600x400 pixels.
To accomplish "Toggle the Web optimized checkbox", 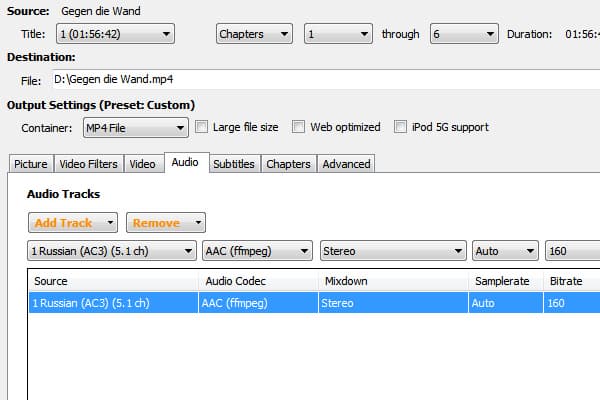I will tap(298, 127).
